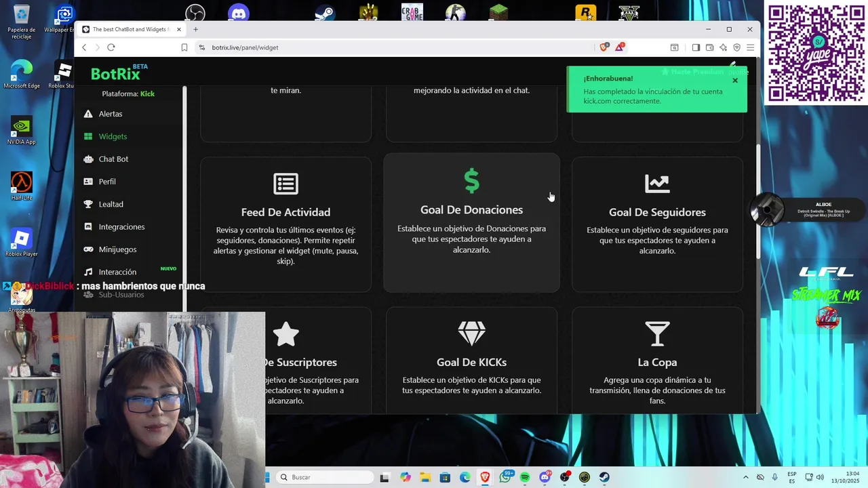
Task: Reload the BotRix page
Action: 111,47
